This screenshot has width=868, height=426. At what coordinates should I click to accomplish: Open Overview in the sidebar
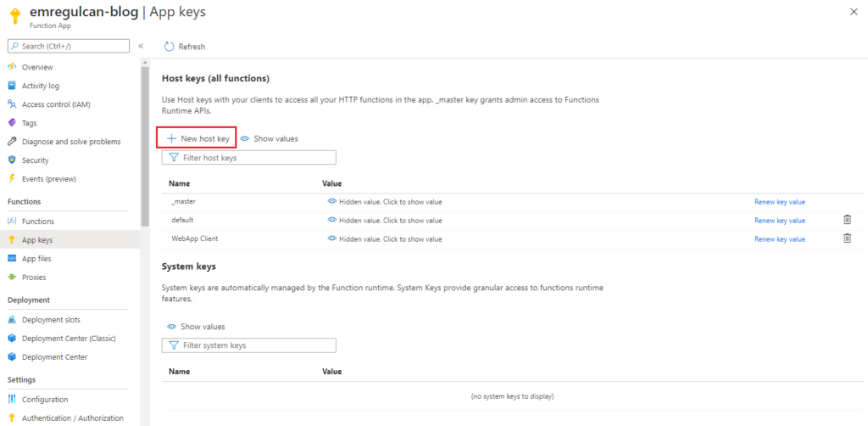point(37,67)
